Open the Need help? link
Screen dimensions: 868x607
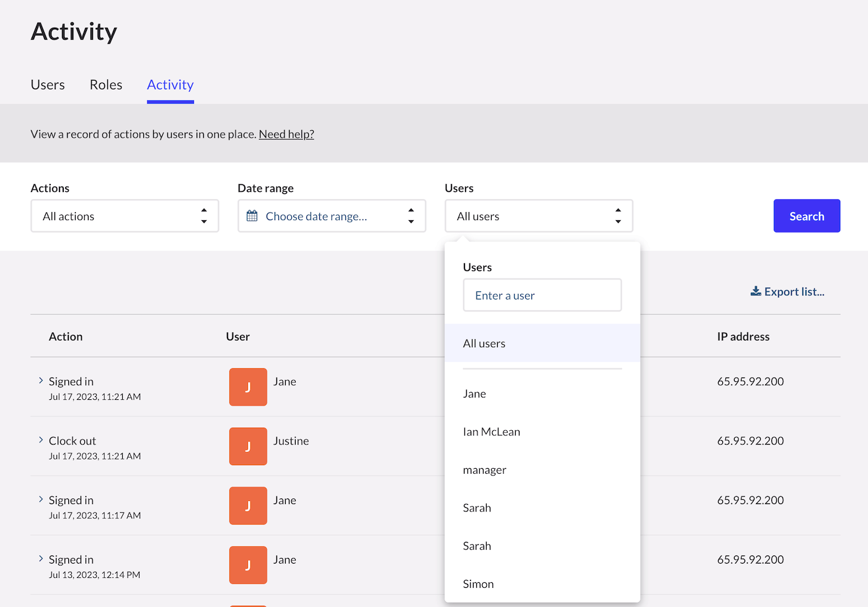pos(286,134)
